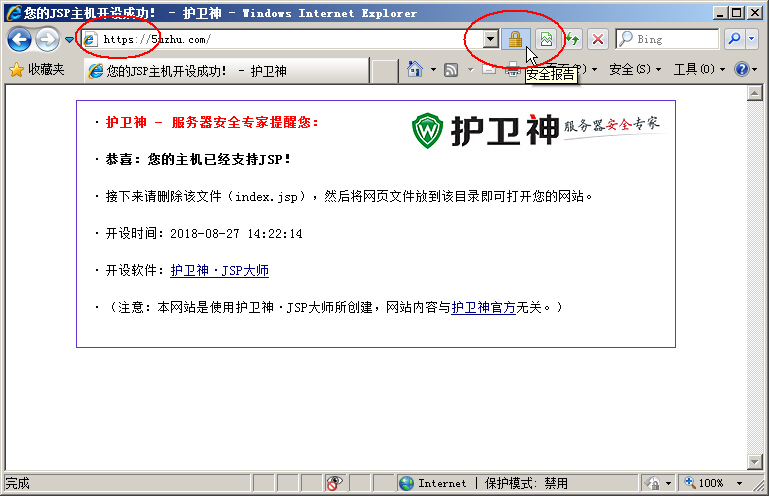Click the security lock icon in address bar

515,39
